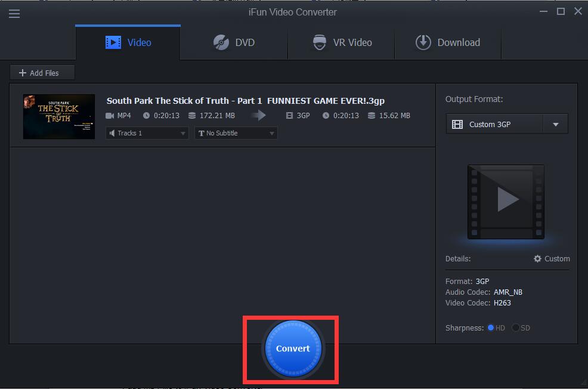The height and width of the screenshot is (389, 588).
Task: Open the VR Video tab
Action: coord(342,42)
